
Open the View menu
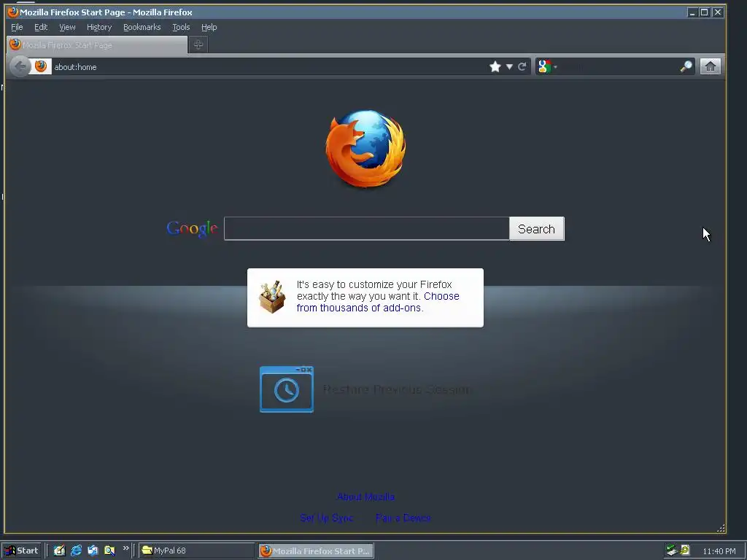point(67,27)
